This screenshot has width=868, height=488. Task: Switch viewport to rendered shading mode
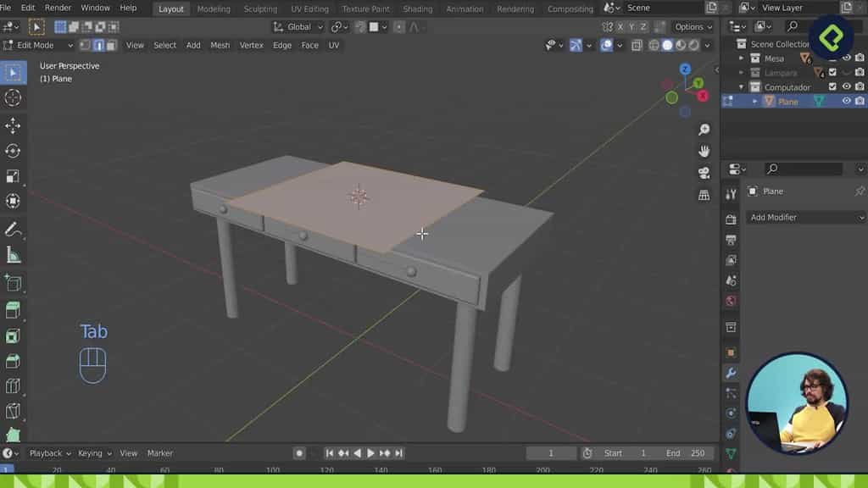point(693,45)
